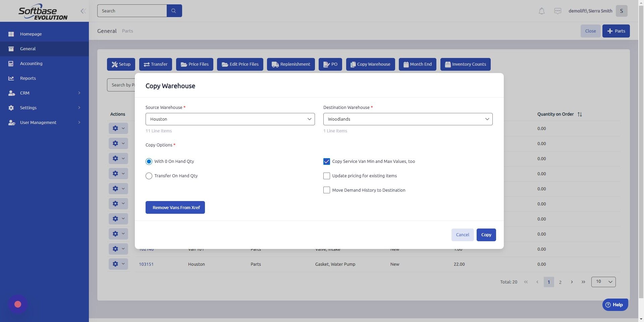
Task: Click the Accounting calculator icon
Action: pos(11,64)
